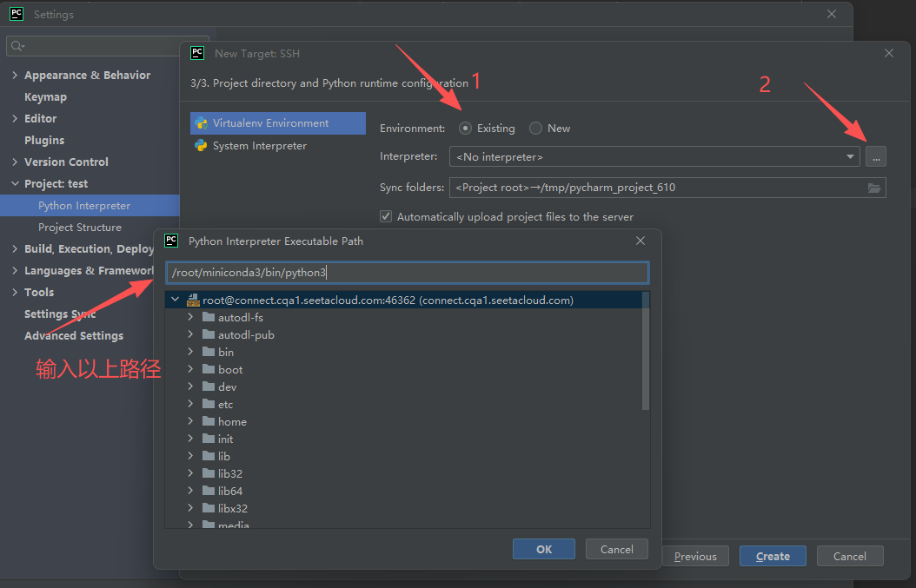Click the lib64 folder icon

(209, 491)
